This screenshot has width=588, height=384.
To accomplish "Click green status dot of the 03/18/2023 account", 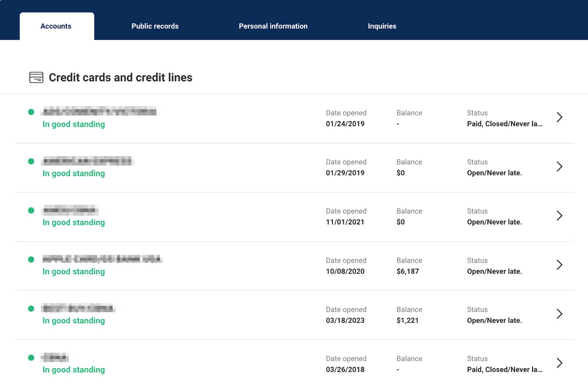I will coord(31,309).
